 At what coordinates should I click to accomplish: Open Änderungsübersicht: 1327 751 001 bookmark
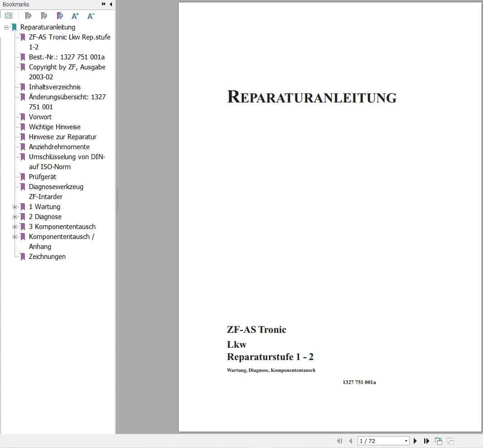click(x=67, y=102)
